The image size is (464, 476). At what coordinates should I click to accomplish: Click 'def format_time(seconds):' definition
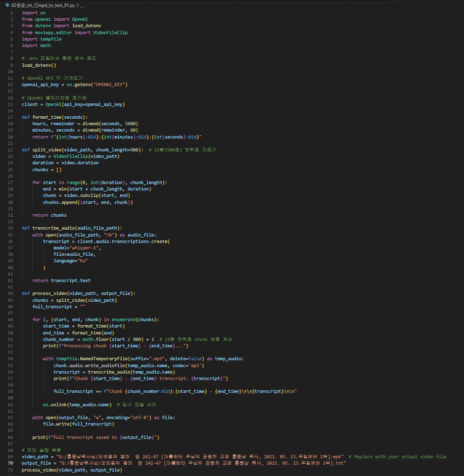pos(54,117)
